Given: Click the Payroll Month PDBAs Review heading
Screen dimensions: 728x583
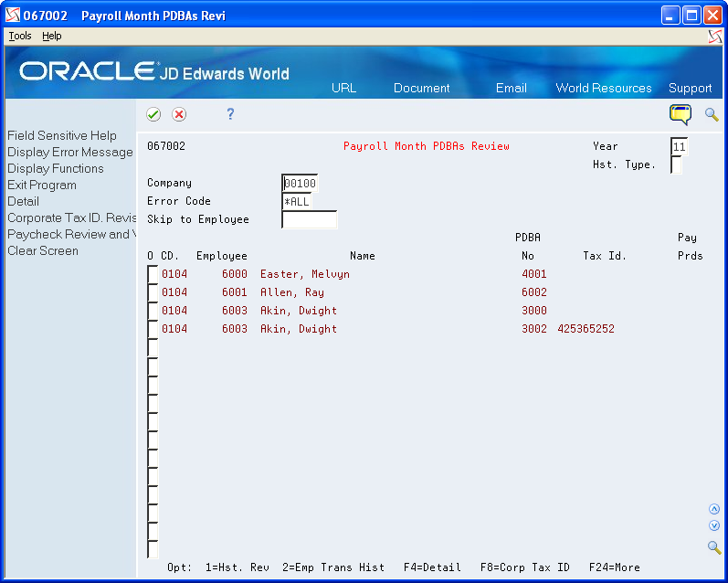Looking at the screenshot, I should click(427, 146).
